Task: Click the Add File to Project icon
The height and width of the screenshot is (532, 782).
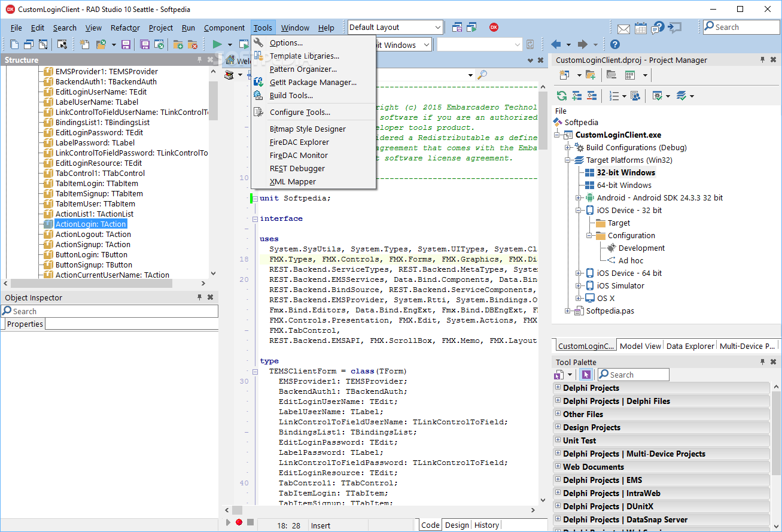Action: [x=178, y=45]
